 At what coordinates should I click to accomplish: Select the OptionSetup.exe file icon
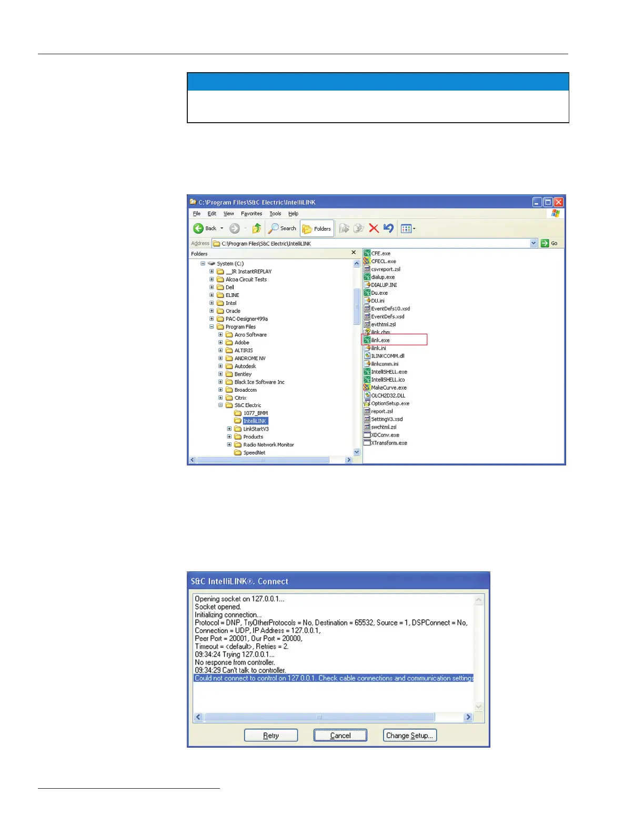click(x=367, y=403)
